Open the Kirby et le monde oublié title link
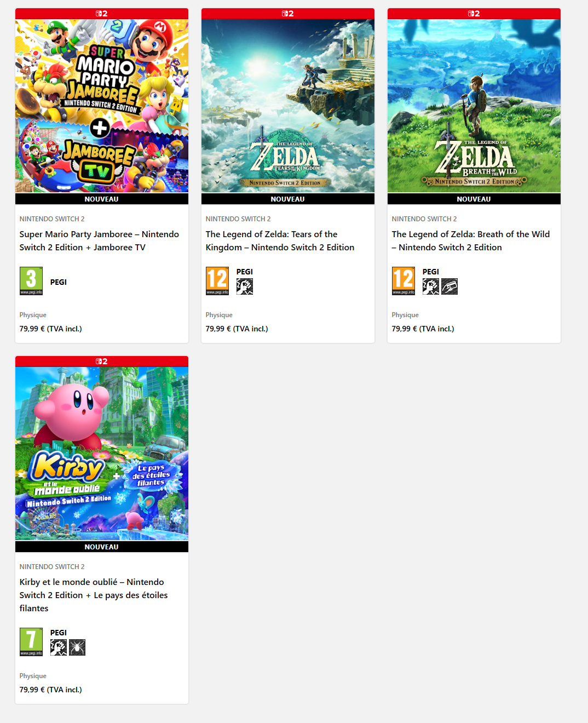The height and width of the screenshot is (723, 588). click(x=94, y=595)
